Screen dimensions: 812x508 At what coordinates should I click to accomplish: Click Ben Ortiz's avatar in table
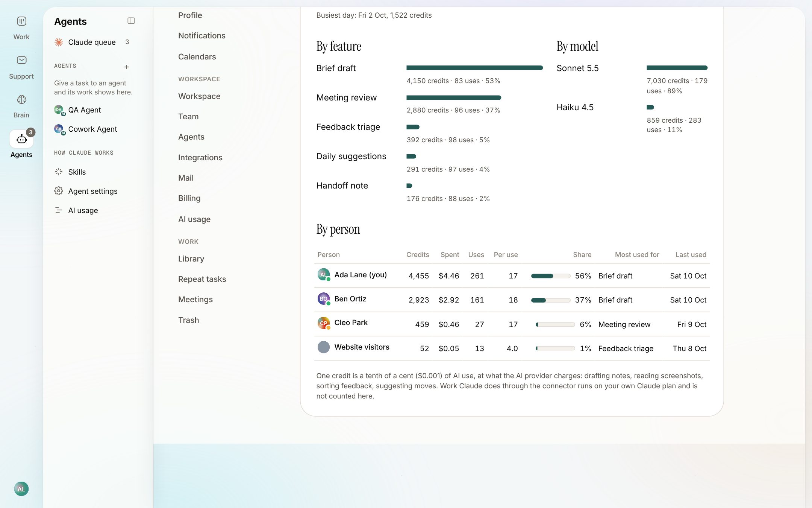324,299
